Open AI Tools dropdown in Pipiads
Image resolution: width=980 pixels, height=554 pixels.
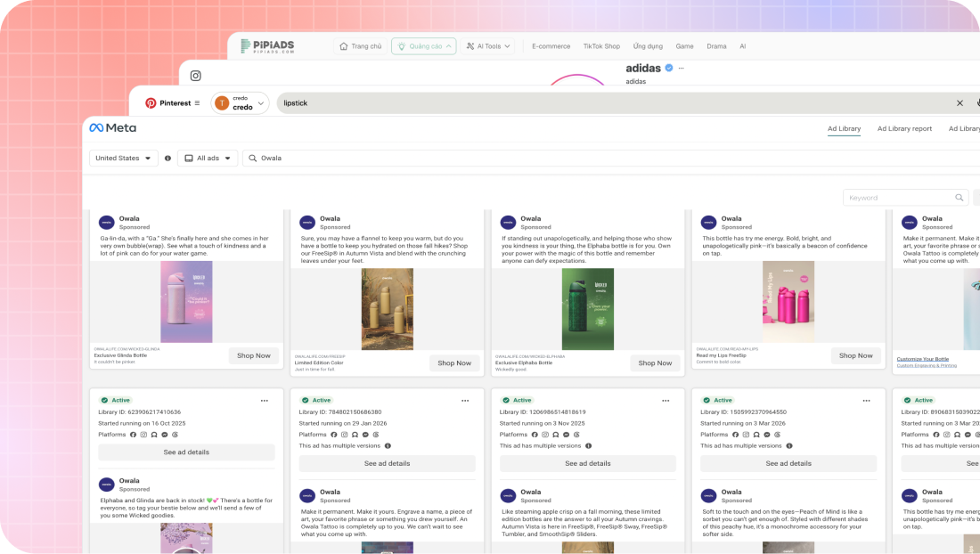[488, 46]
